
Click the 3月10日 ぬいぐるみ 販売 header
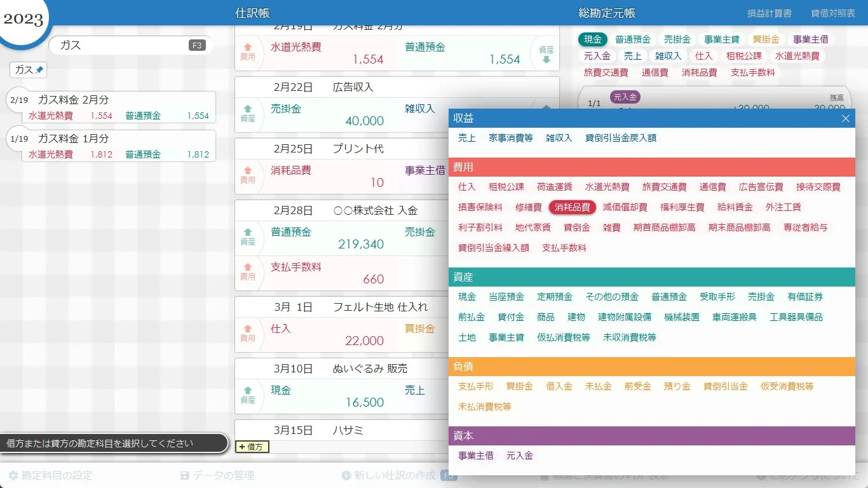click(342, 369)
